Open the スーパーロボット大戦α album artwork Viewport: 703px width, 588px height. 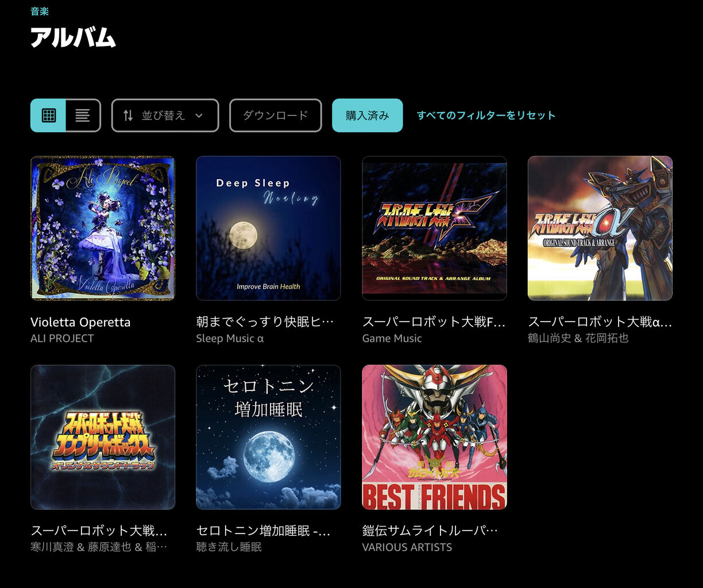[x=600, y=228]
